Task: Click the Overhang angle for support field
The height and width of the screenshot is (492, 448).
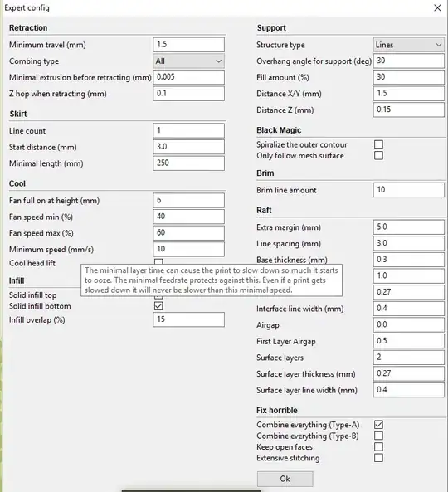Action: tap(408, 61)
